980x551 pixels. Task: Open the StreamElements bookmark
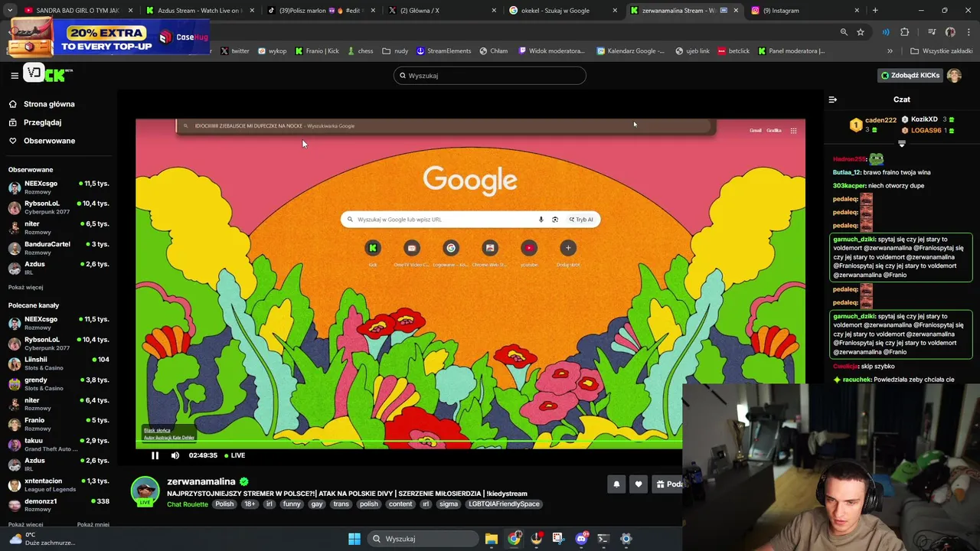click(444, 51)
